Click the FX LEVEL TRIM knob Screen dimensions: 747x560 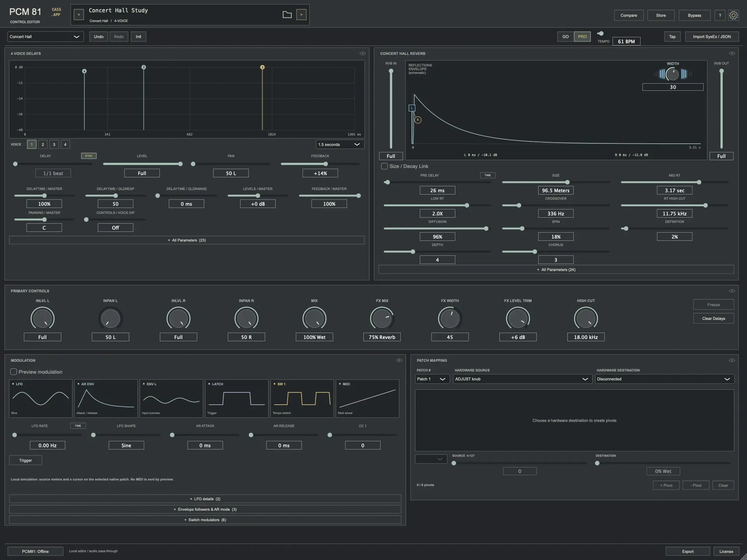tap(518, 318)
